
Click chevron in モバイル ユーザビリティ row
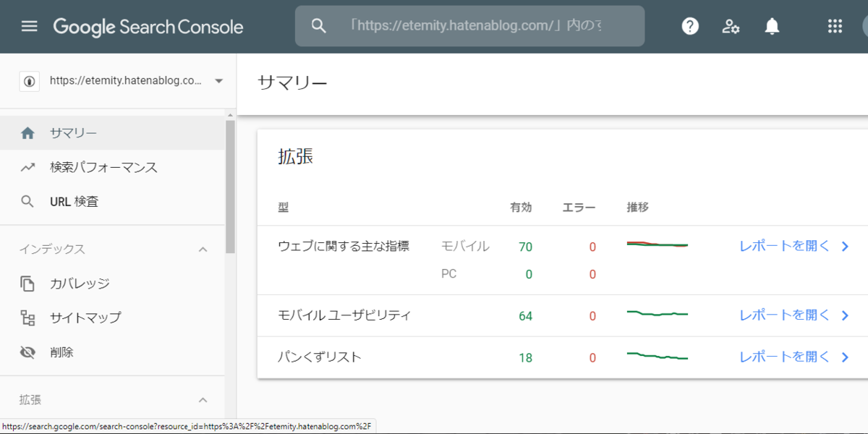point(845,316)
